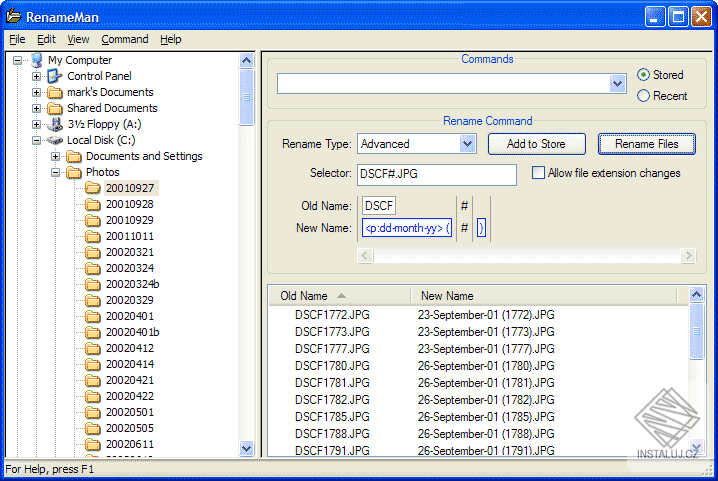Viewport: 718px width, 481px height.
Task: Click the 20020501 folder icon
Action: coord(93,413)
